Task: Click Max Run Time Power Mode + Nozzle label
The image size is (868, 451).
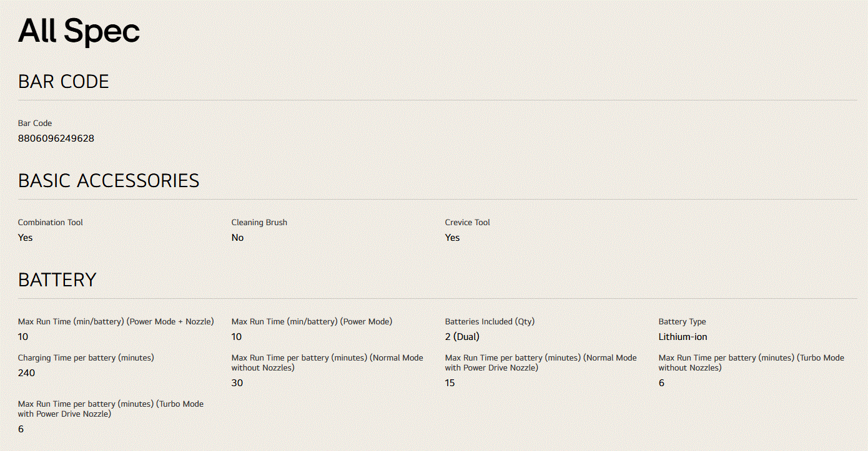Action: tap(116, 322)
